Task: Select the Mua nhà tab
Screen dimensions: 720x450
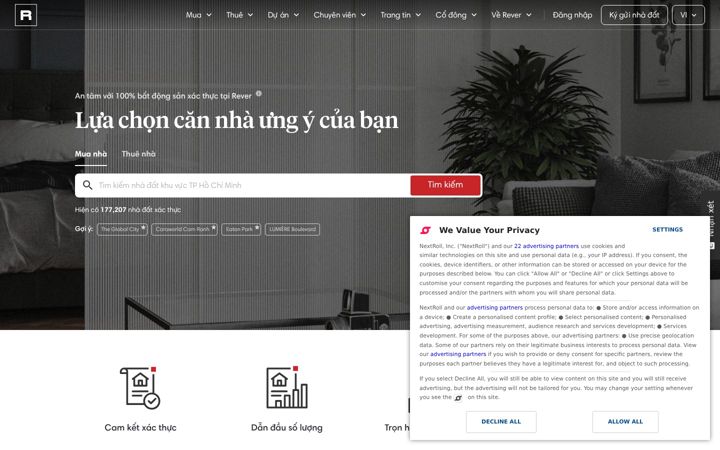Action: pyautogui.click(x=91, y=154)
